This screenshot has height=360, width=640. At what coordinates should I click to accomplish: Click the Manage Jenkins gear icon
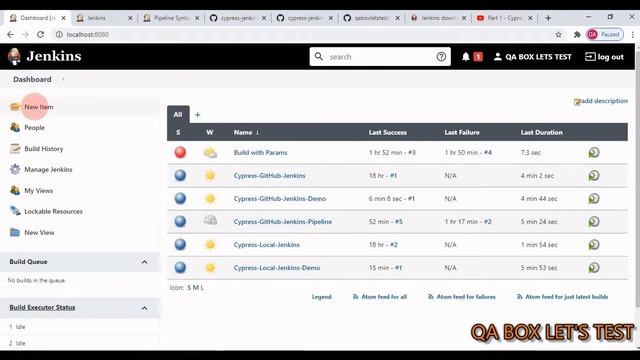click(15, 169)
